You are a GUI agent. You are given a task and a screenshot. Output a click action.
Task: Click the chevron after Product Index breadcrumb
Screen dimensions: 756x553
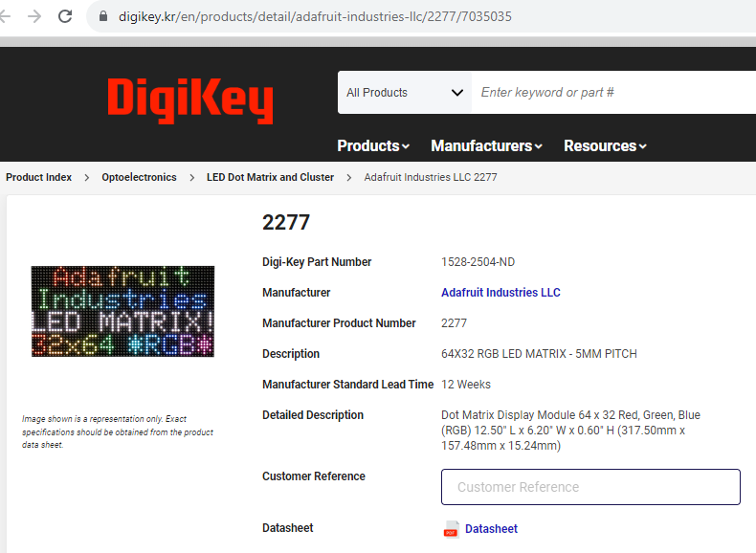pos(87,177)
